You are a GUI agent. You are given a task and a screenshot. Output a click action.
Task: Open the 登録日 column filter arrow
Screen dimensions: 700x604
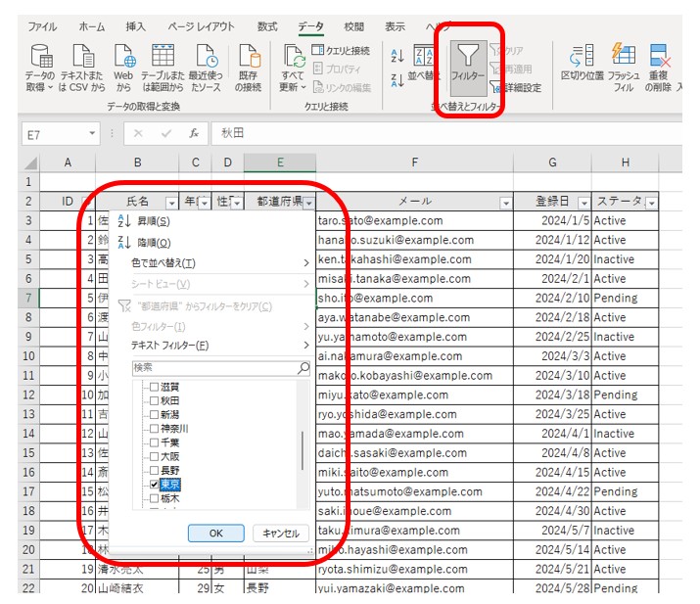click(x=583, y=203)
